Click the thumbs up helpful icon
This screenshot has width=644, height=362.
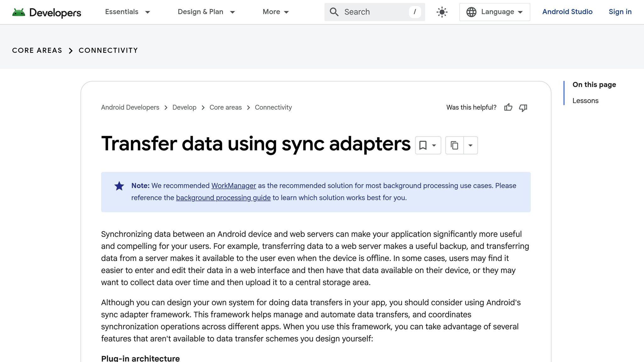[x=508, y=107]
